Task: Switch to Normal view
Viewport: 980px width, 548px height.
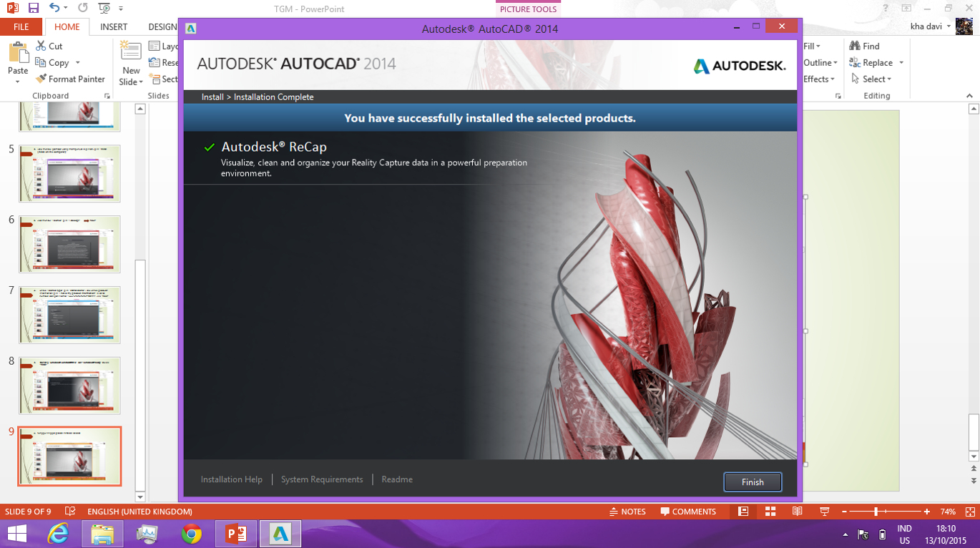Action: click(743, 512)
